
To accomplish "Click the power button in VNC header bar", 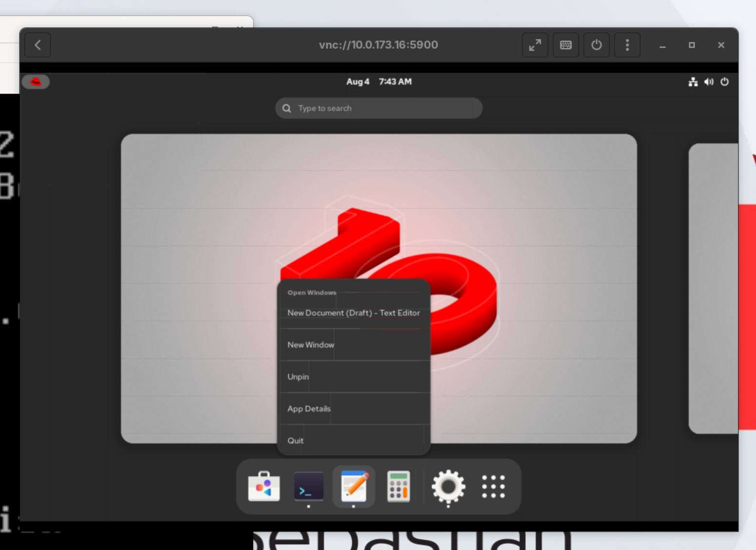I will 597,45.
